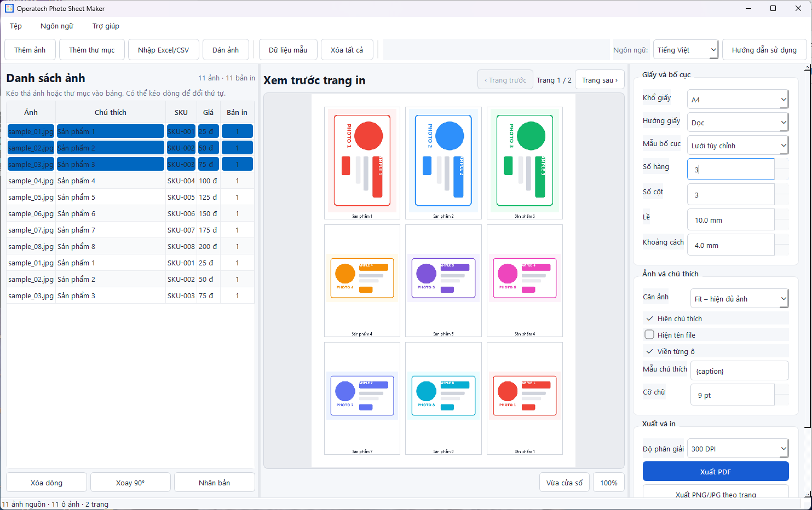812x510 pixels.
Task: Load sample data with Dữ liệu mẫu
Action: [x=288, y=50]
